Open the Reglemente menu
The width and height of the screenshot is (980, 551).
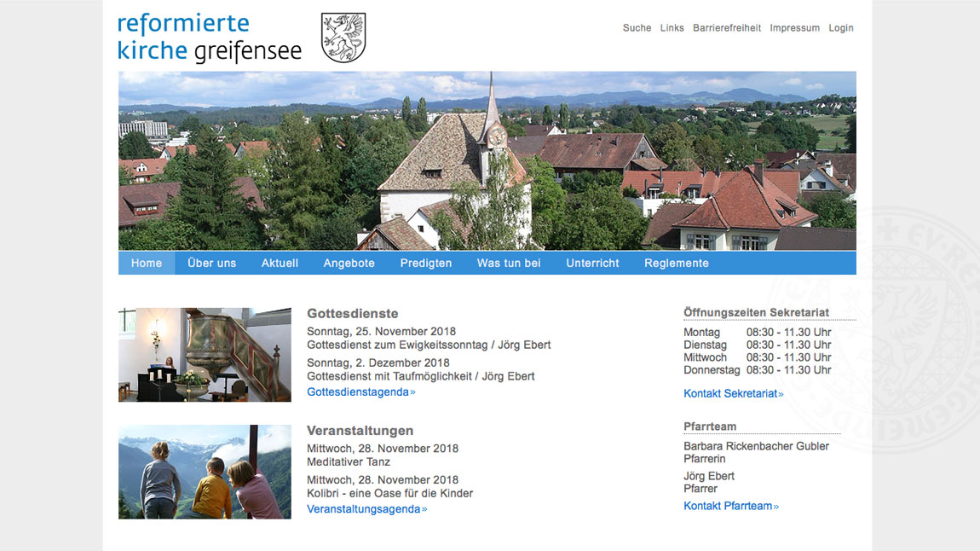(x=677, y=264)
